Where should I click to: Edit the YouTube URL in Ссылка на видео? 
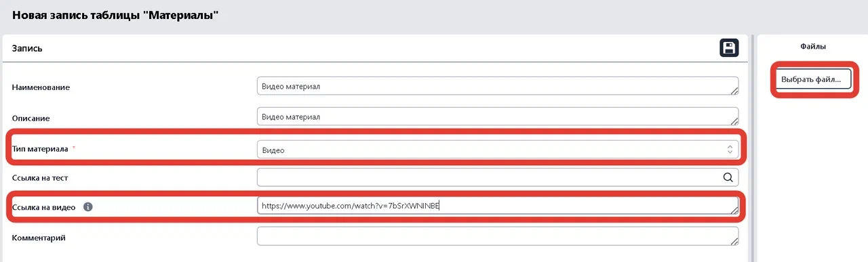tap(498, 206)
